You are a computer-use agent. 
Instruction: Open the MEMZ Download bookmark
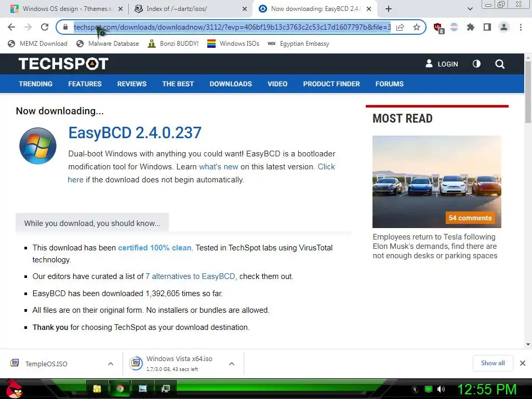tap(37, 44)
